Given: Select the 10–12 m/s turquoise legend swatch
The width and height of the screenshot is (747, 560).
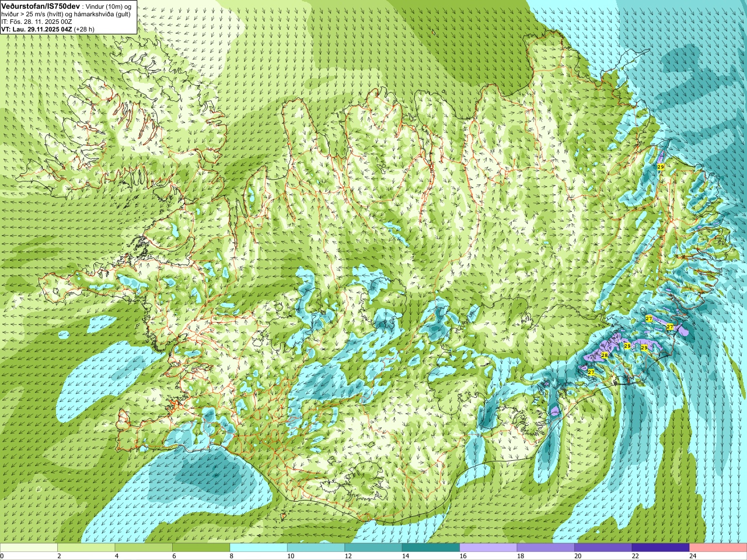Looking at the screenshot, I should [x=316, y=548].
